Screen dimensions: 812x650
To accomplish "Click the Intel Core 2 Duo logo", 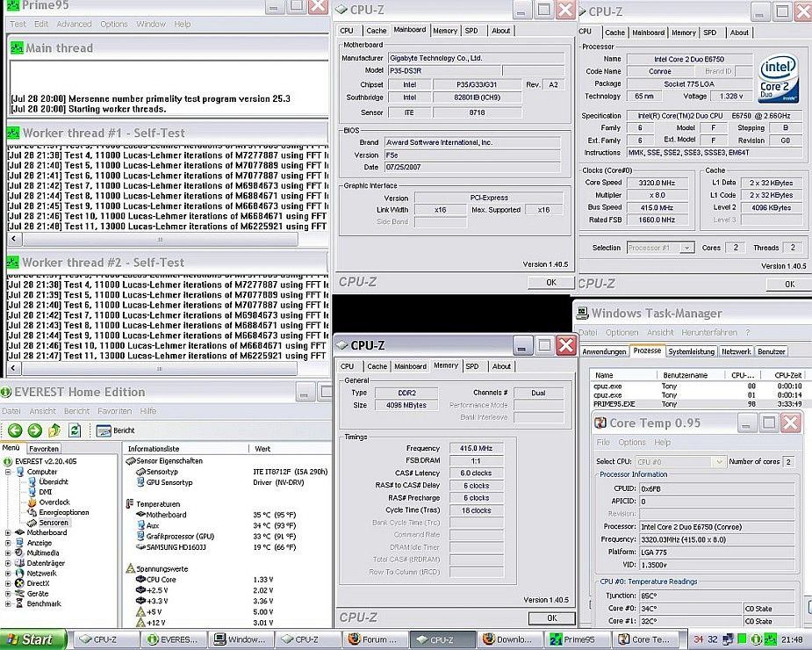I will (778, 79).
